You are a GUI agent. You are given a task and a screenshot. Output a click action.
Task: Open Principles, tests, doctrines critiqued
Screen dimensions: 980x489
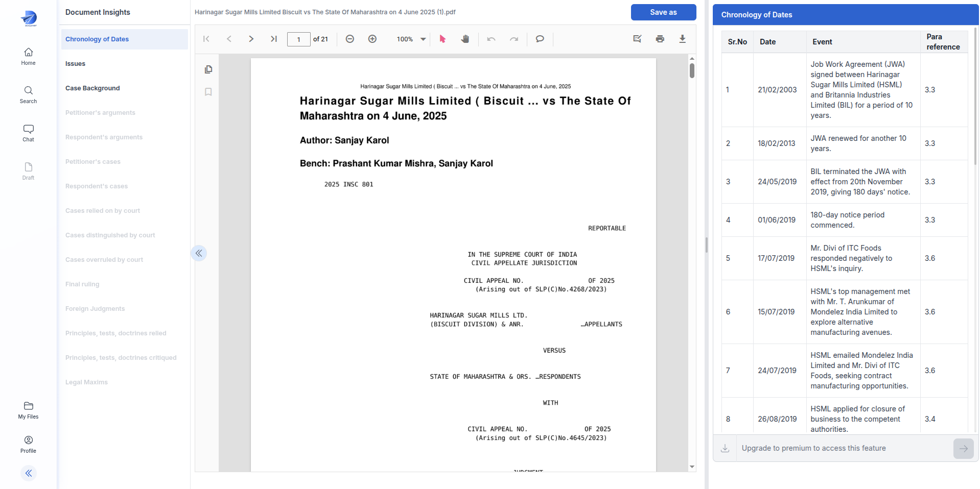click(x=125, y=358)
